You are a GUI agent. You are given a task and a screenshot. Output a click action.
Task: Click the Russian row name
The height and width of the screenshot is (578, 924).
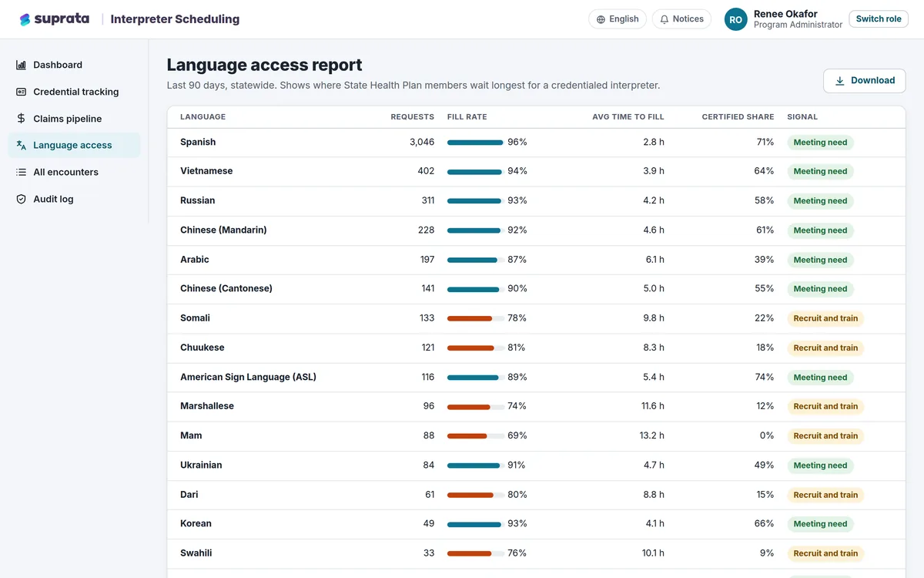[x=198, y=200]
